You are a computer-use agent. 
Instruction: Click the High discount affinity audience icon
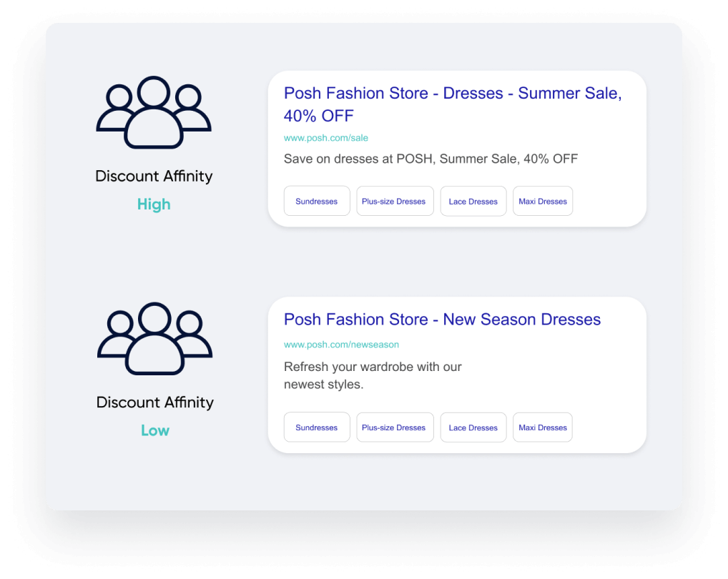pyautogui.click(x=154, y=112)
